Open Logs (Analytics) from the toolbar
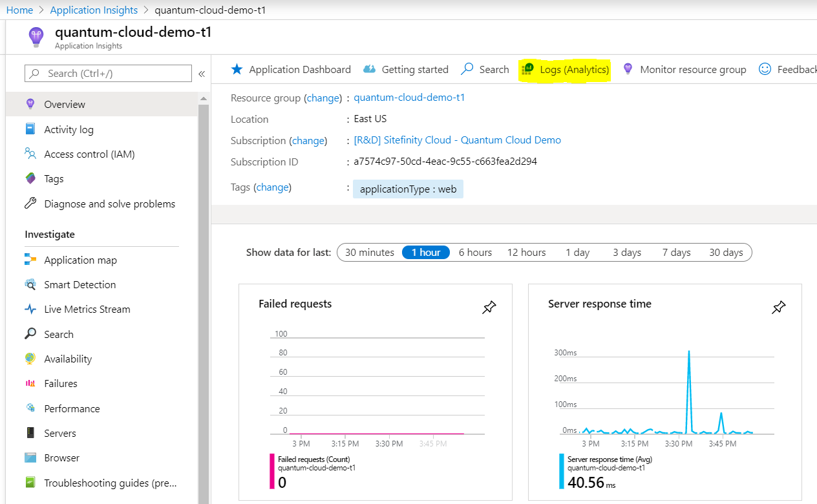This screenshot has height=504, width=817. tap(564, 68)
